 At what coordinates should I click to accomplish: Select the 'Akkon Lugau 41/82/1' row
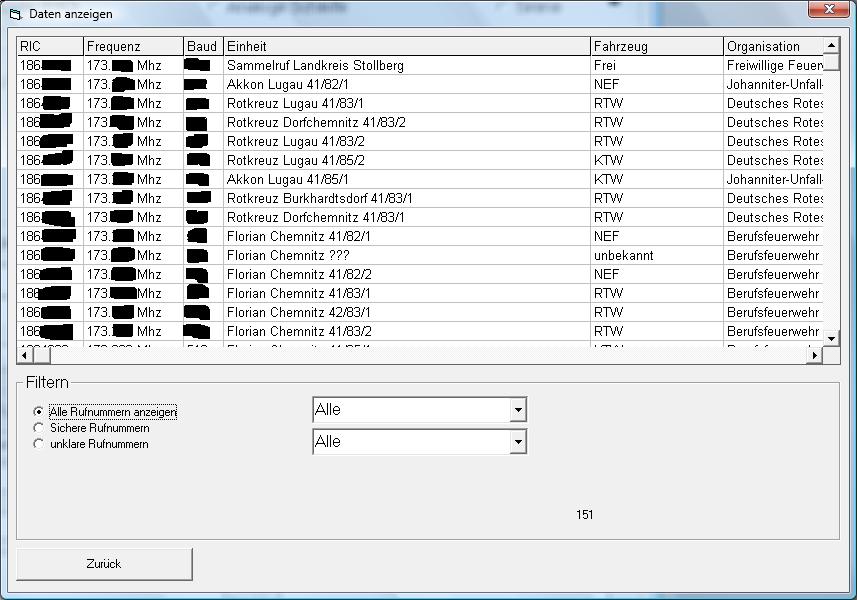[287, 84]
